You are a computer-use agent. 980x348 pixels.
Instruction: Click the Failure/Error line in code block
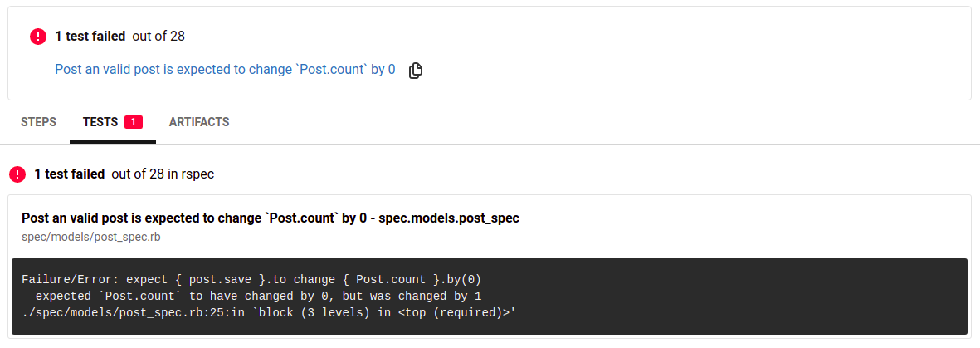click(251, 279)
